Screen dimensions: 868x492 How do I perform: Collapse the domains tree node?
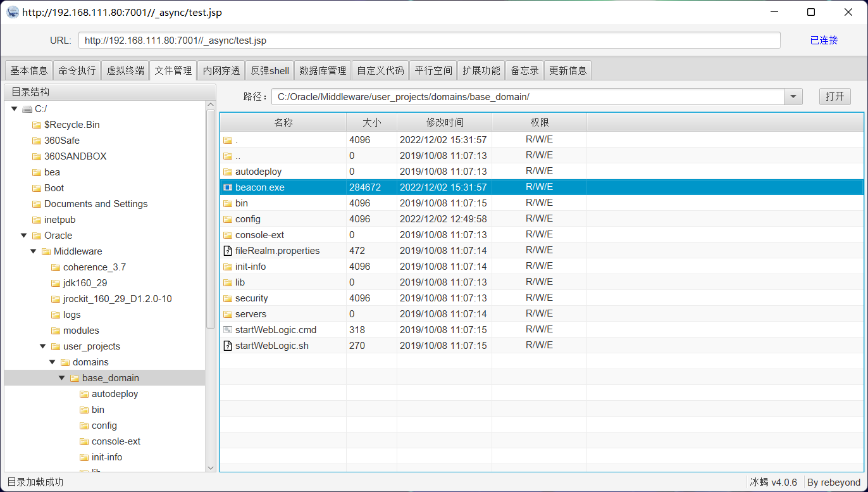pyautogui.click(x=53, y=362)
